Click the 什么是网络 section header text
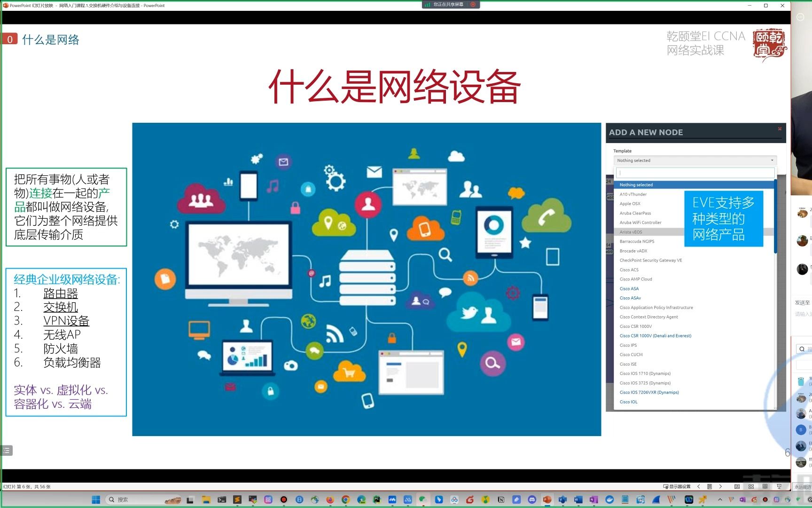 tap(51, 40)
